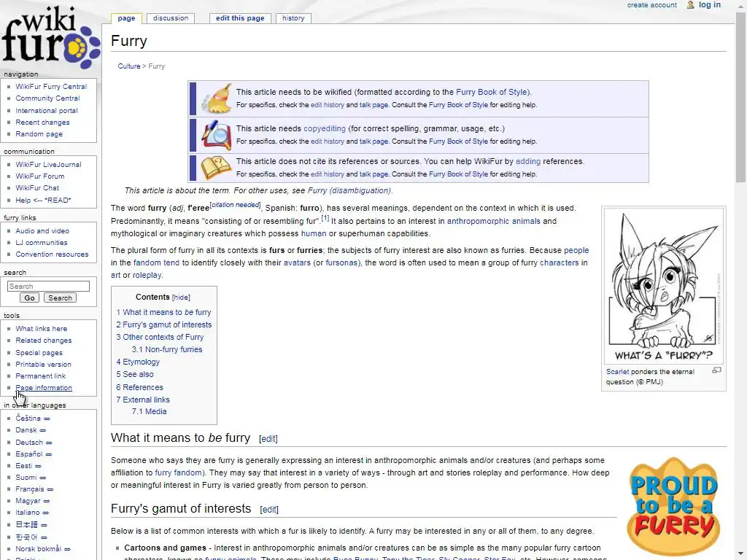Click the create account link
This screenshot has width=747, height=560.
point(651,5)
